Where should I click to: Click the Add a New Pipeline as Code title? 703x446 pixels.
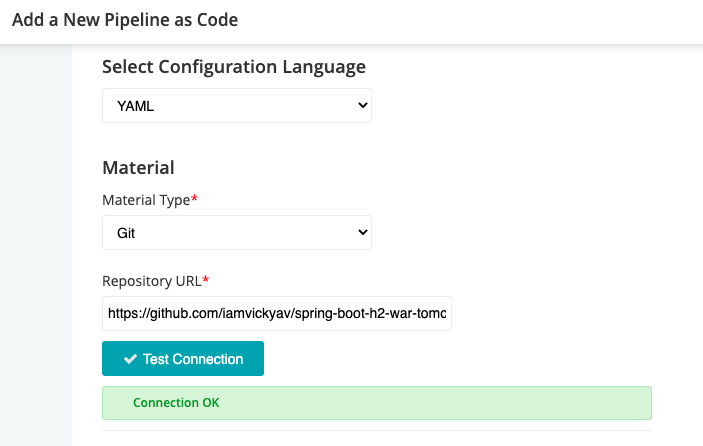click(x=125, y=19)
